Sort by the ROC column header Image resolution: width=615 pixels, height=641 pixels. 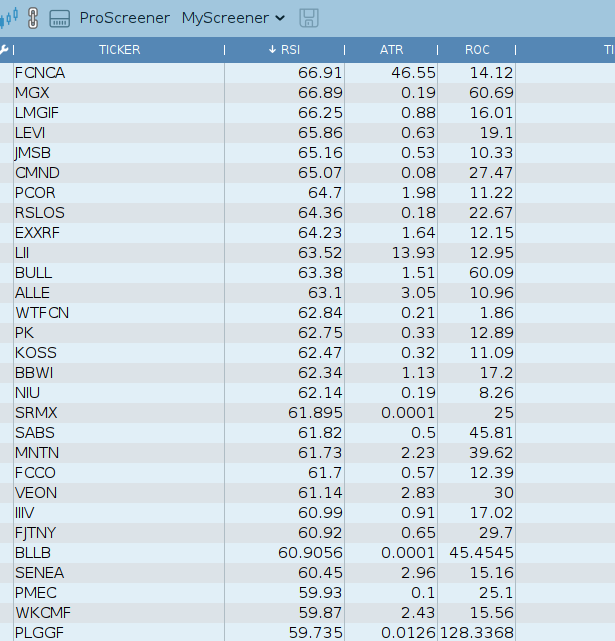477,50
